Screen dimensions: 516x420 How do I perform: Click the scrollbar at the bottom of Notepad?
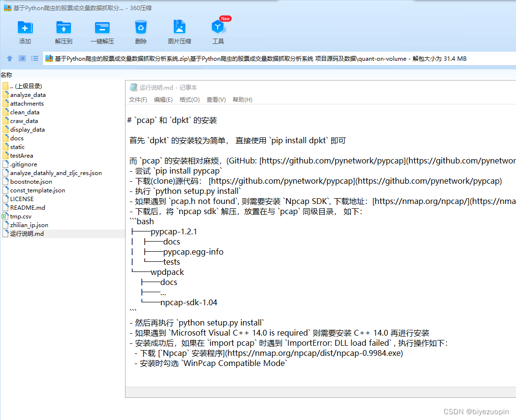pyautogui.click(x=319, y=391)
